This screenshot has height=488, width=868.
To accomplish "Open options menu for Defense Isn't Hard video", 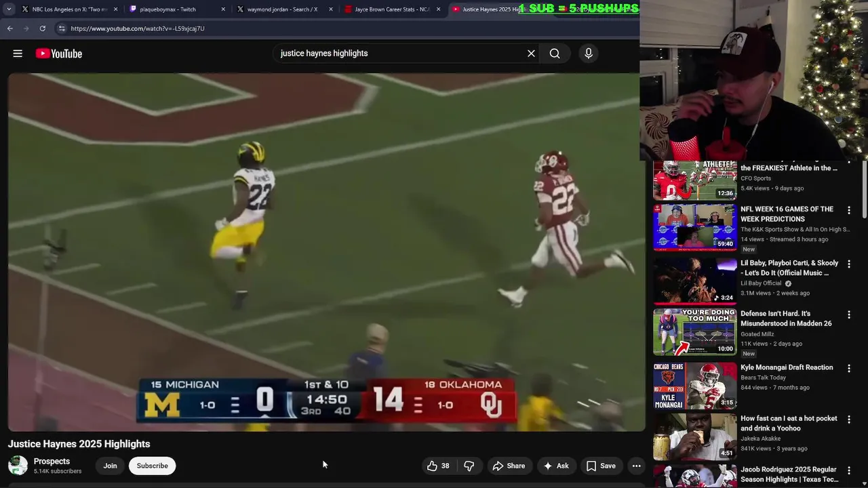I will [848, 315].
